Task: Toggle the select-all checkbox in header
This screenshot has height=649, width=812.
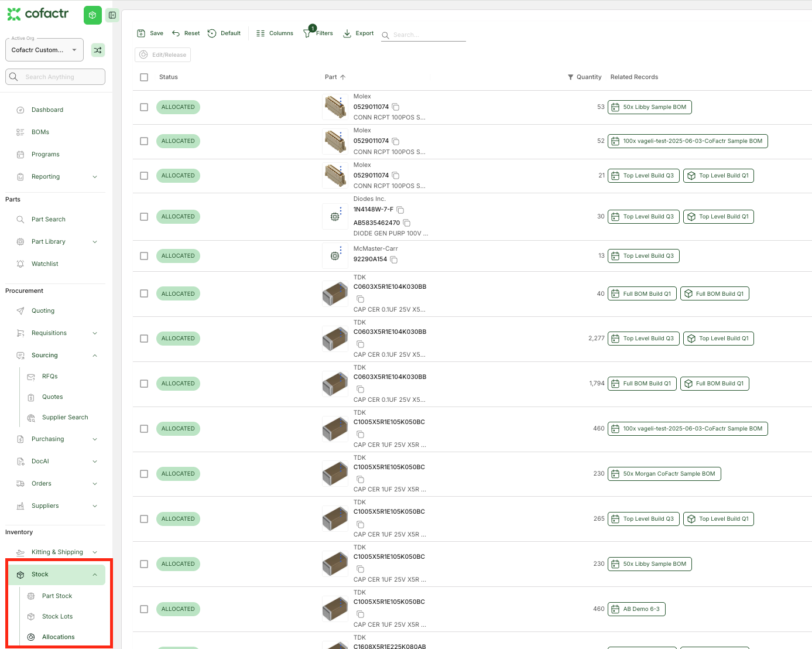Action: tap(144, 77)
